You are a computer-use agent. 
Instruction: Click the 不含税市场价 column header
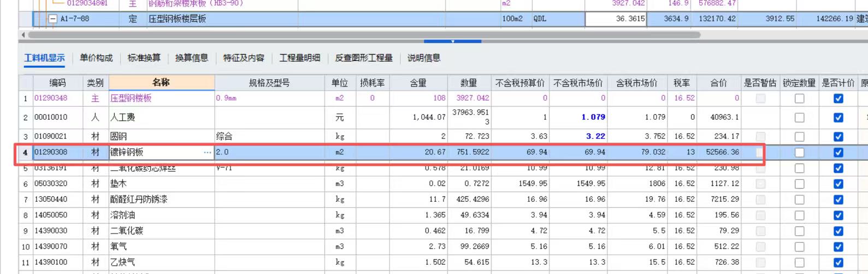[x=578, y=83]
